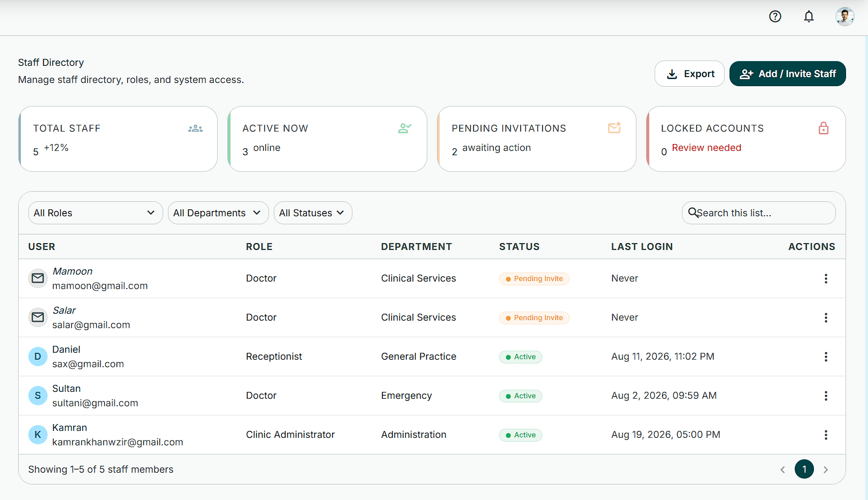Click Mamoon's Pending Invite badge

tap(534, 279)
